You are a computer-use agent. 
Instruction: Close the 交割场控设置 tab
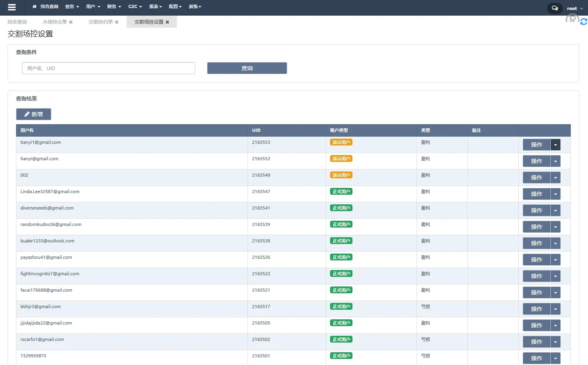[x=167, y=22]
